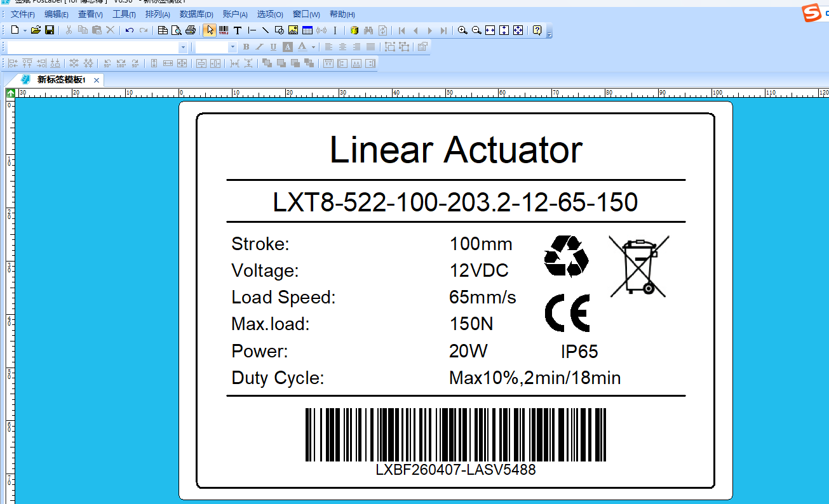829x504 pixels.
Task: Select the IP65 text
Action: [x=579, y=352]
